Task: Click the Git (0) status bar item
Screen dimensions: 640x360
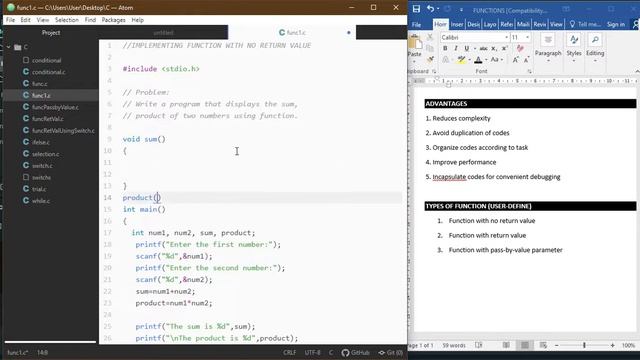Action: click(x=391, y=353)
